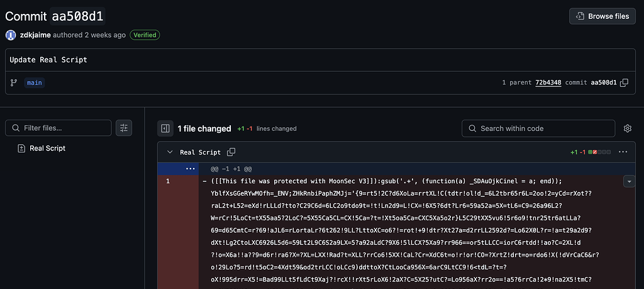This screenshot has width=644, height=289.
Task: Click the Browse files button
Action: (602, 16)
